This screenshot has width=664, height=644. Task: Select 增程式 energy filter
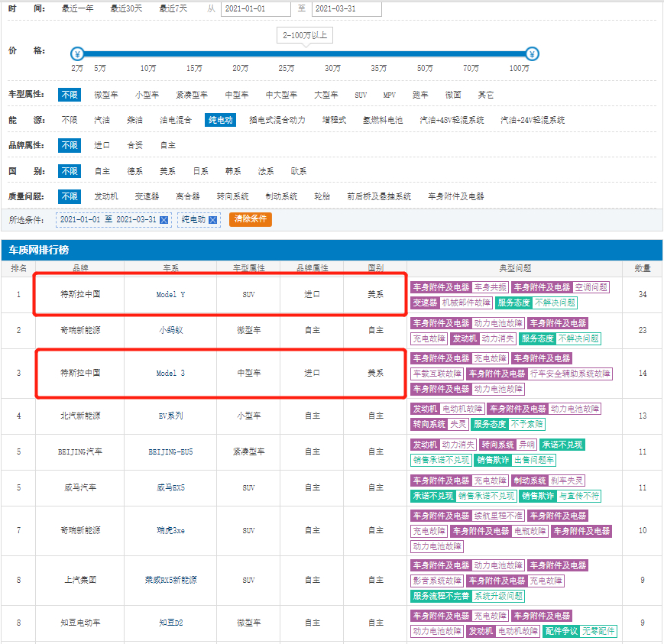click(334, 120)
